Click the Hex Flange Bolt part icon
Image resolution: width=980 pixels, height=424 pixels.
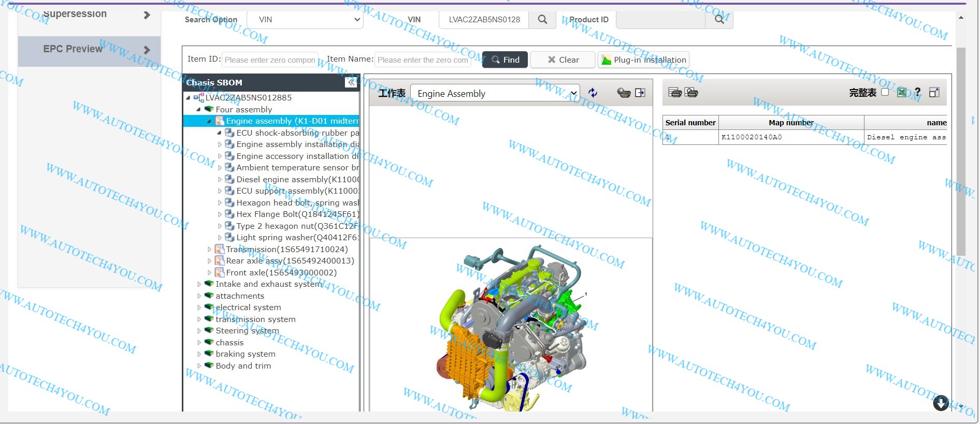click(230, 214)
